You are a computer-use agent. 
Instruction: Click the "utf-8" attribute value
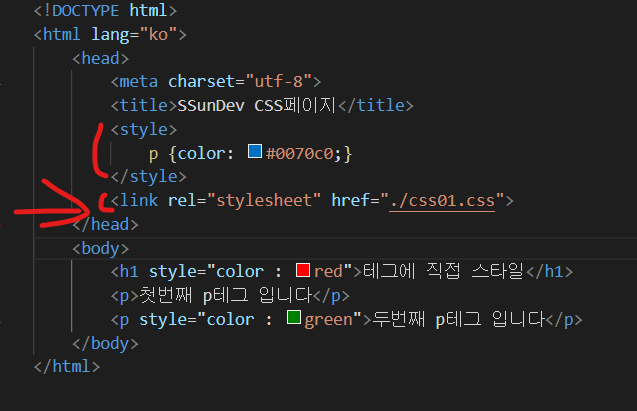click(279, 82)
